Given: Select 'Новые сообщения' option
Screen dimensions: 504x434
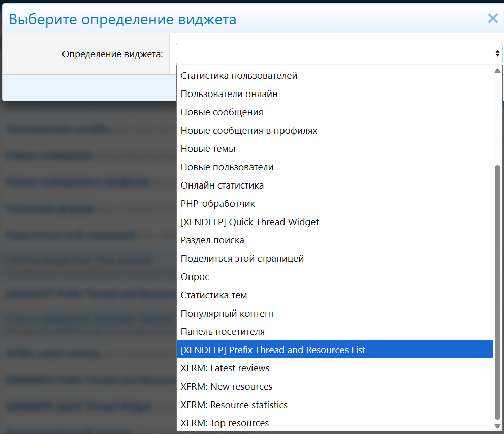Looking at the screenshot, I should pos(222,112).
